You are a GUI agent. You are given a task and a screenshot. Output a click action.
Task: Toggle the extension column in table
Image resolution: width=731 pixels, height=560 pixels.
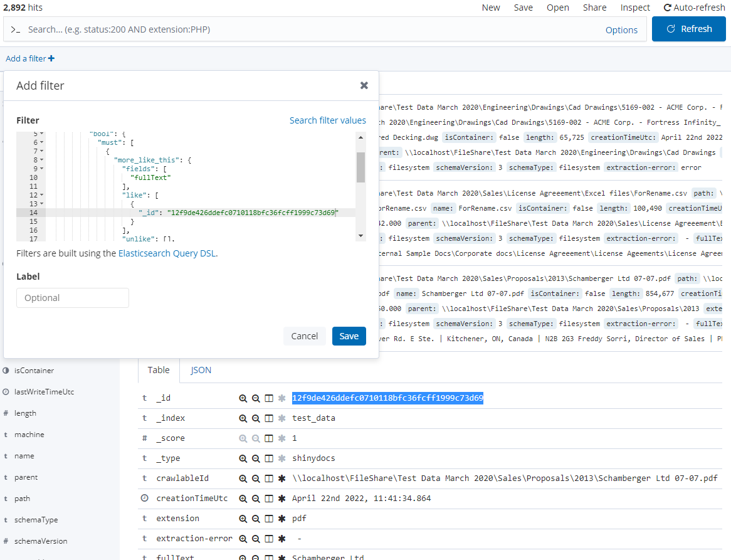pos(268,519)
